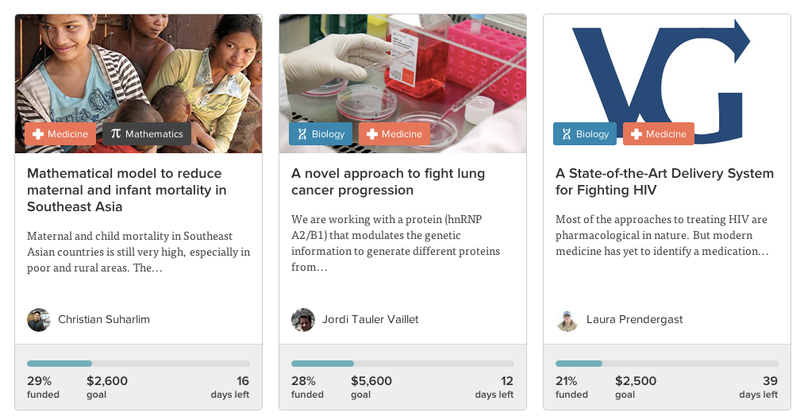
Task: Click the Biology tag on HIV project card
Action: (585, 134)
